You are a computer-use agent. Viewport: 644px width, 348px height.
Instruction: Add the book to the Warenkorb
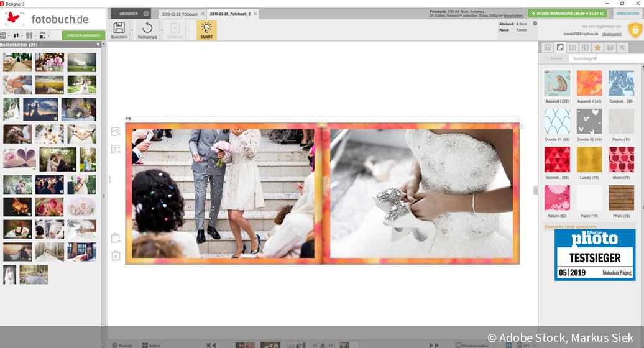[567, 14]
